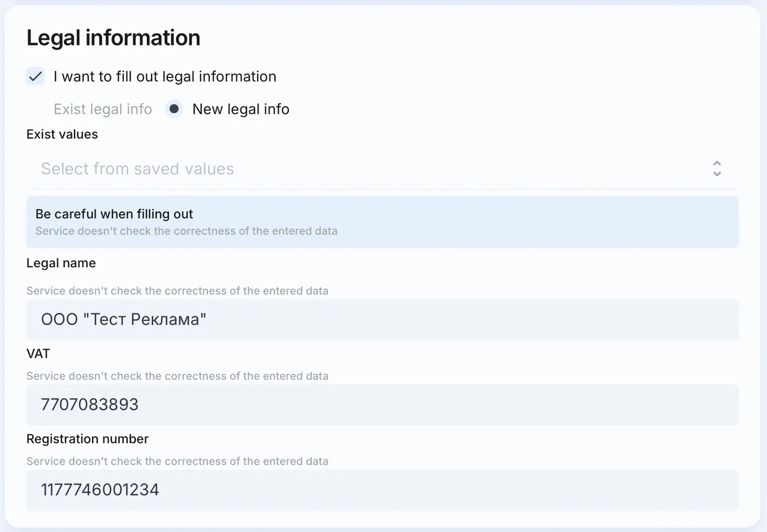Viewport: 767px width, 532px height.
Task: Click the hint text under Legal name
Action: (x=178, y=291)
